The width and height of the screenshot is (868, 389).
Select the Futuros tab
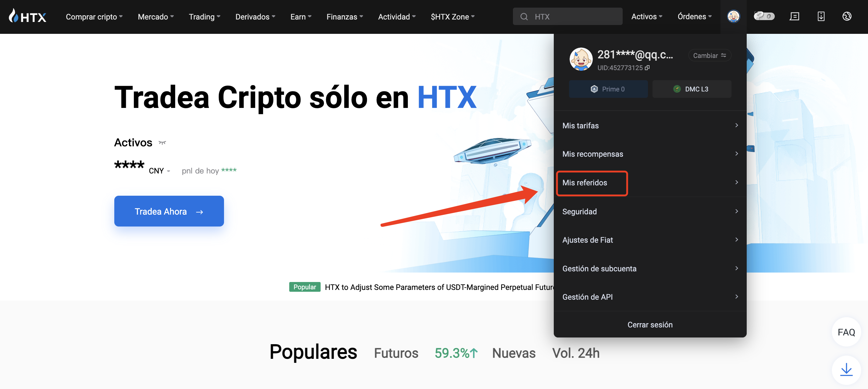(396, 353)
